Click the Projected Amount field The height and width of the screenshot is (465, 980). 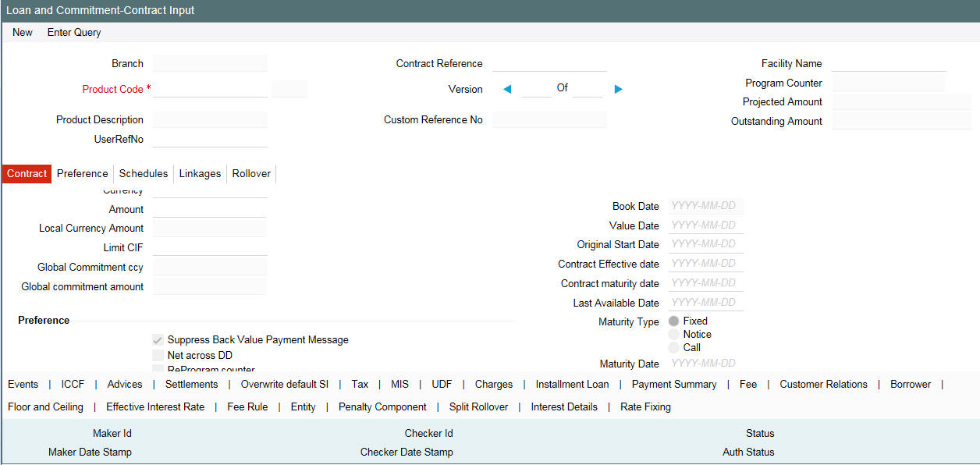coord(901,101)
